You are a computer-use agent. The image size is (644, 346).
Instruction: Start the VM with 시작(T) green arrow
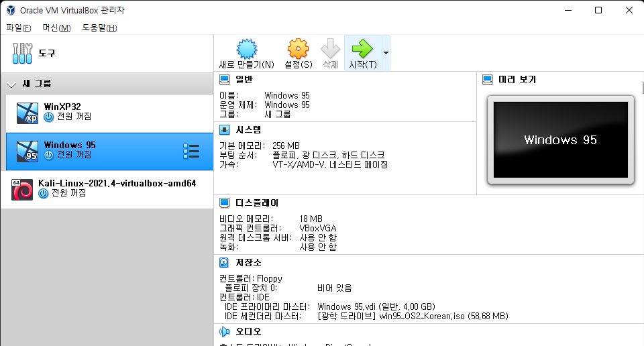[x=363, y=49]
